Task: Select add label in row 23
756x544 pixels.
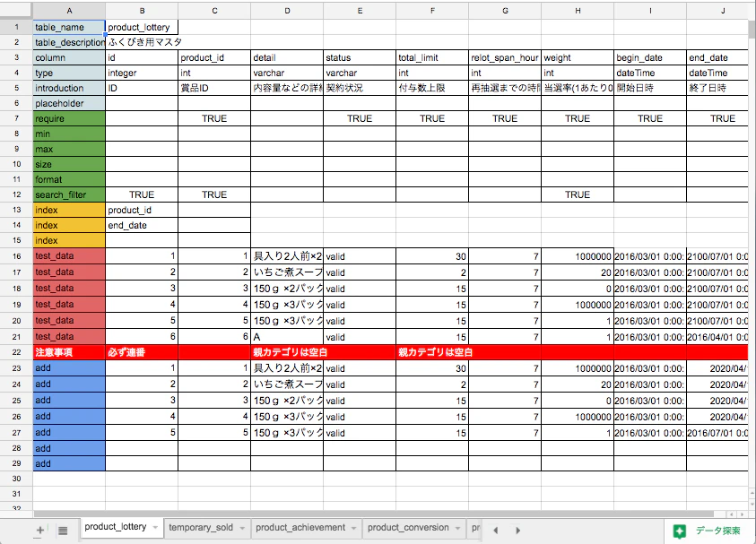Action: point(69,368)
